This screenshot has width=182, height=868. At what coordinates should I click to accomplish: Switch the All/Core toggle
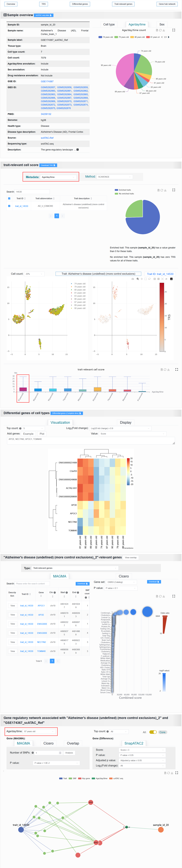153,732
